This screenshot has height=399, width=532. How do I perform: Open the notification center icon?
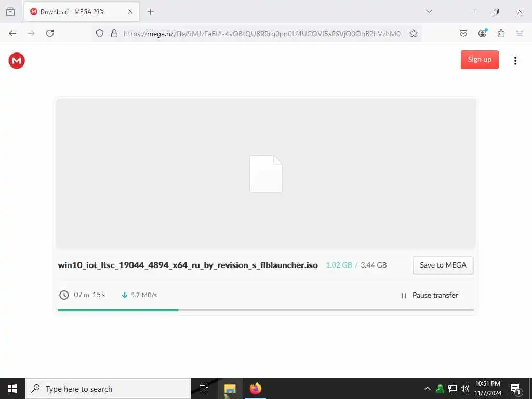coord(516,389)
